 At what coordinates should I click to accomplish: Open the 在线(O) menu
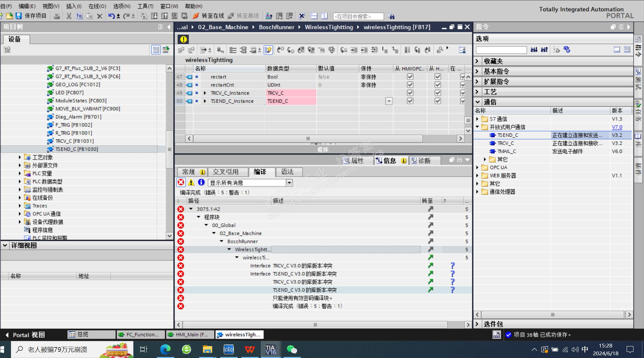(97, 6)
